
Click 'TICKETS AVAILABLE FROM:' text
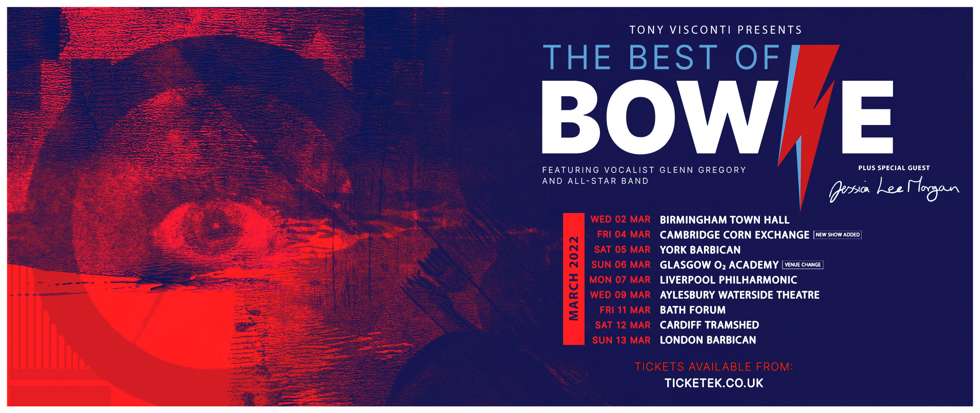click(x=714, y=367)
